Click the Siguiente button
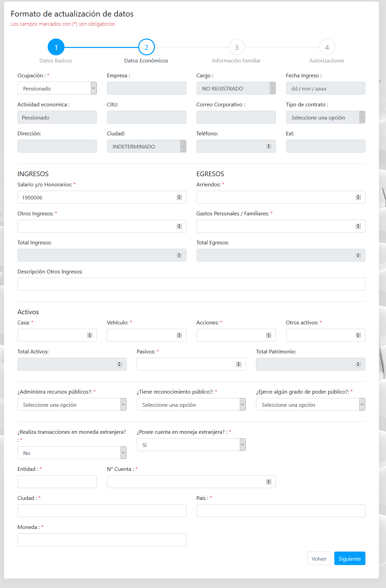The width and height of the screenshot is (386, 588). tap(350, 559)
